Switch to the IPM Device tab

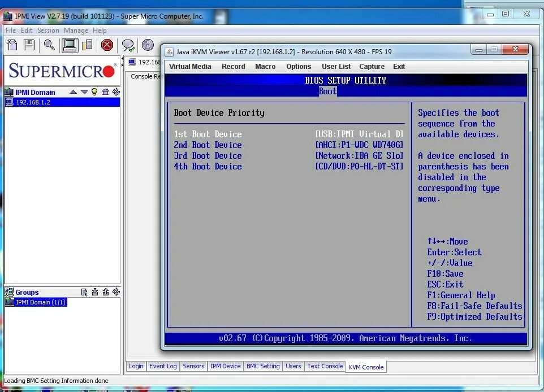coord(226,366)
